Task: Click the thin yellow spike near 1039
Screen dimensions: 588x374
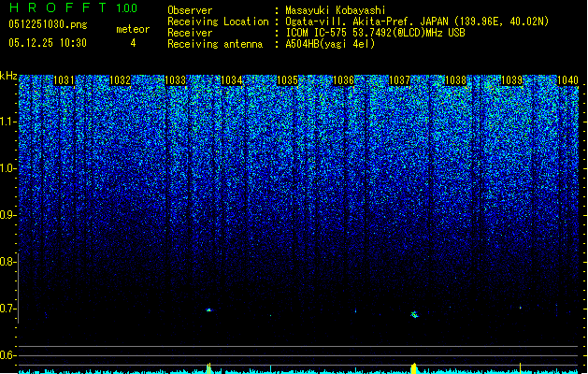Action: tap(520, 368)
